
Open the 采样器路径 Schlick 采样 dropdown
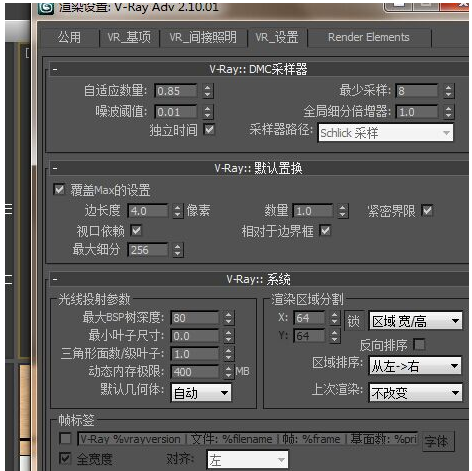pyautogui.click(x=386, y=133)
